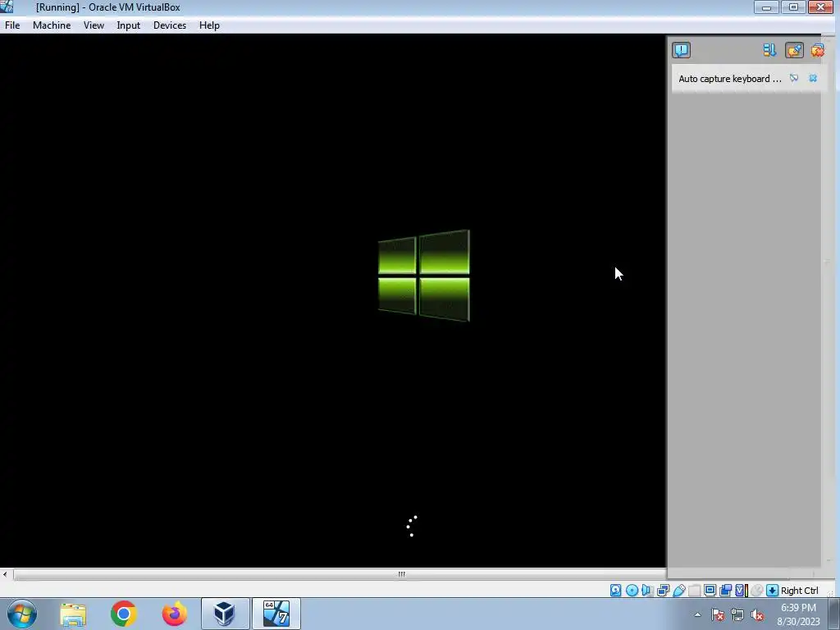Click the scrollbar left arrow
Image resolution: width=840 pixels, height=630 pixels.
tap(5, 574)
